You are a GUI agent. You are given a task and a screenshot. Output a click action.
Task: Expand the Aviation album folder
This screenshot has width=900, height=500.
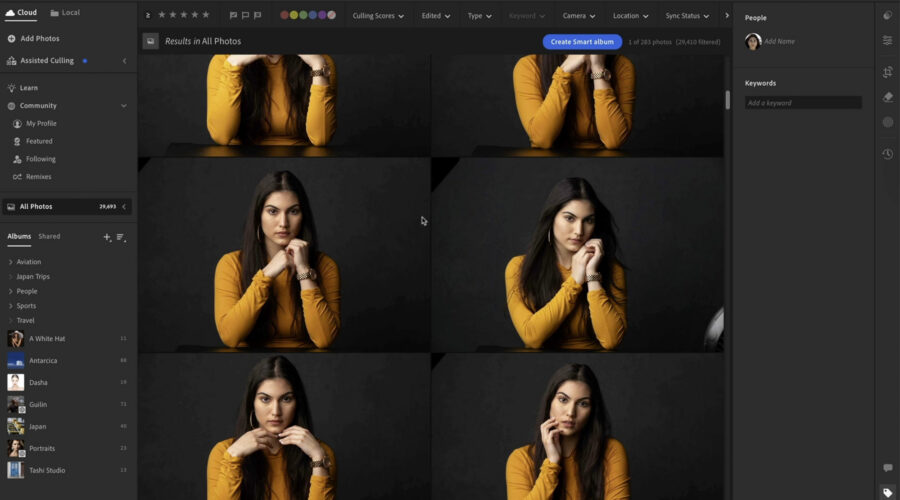click(11, 262)
